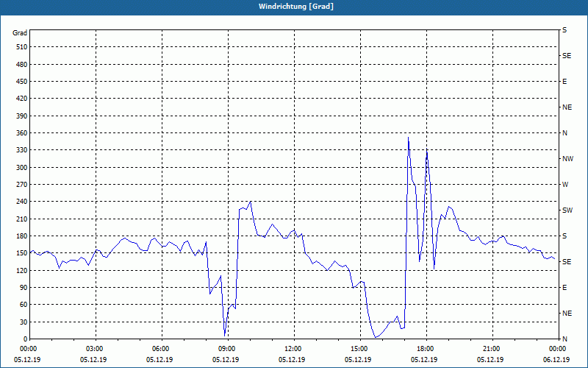Click the 'W' compass direction label
Image resolution: width=588 pixels, height=368 pixels.
tap(565, 185)
